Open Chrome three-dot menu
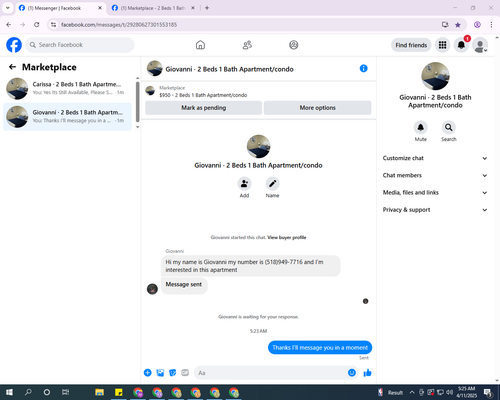500x400 pixels. click(x=491, y=25)
